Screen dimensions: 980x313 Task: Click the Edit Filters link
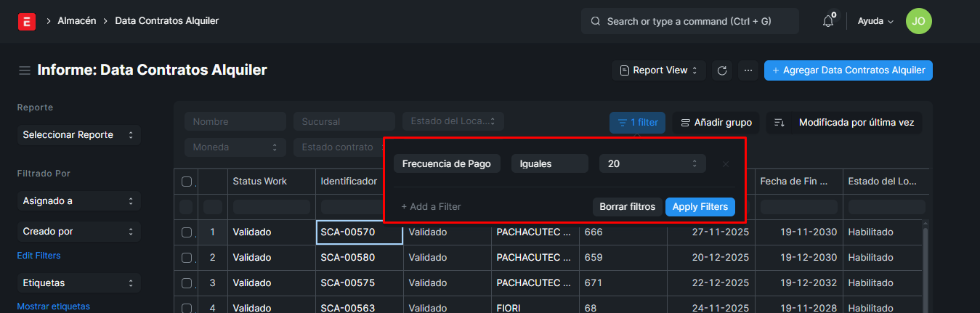coord(39,256)
